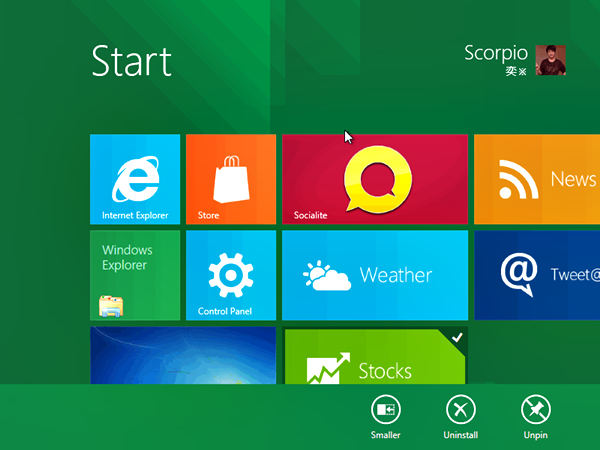Screen dimensions: 600x450
Task: Open the News RSS tile
Action: 537,179
